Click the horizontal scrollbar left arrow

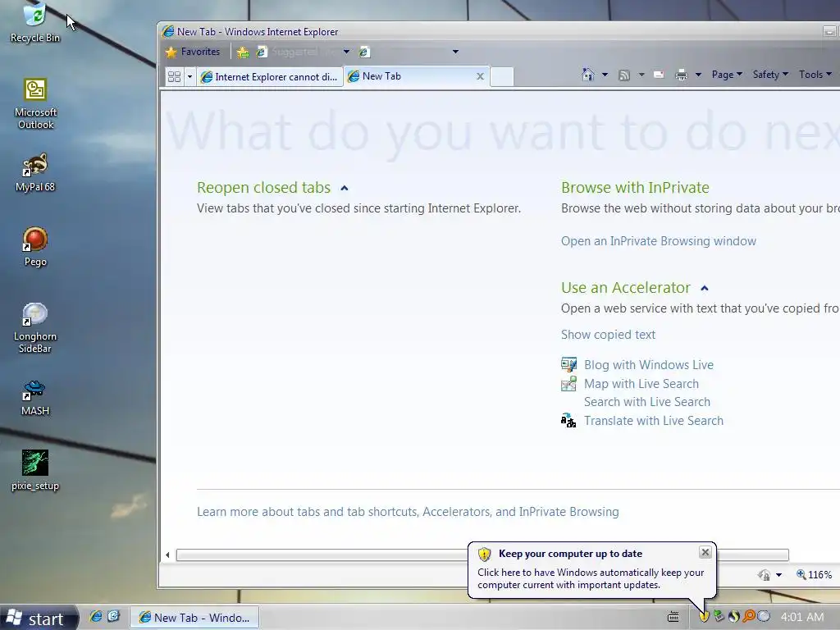coord(167,555)
